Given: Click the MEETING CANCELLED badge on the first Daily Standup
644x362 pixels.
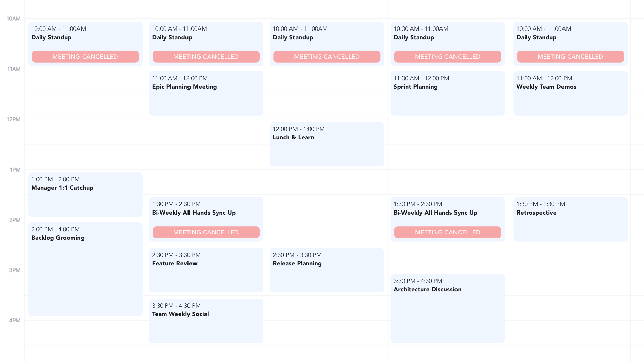Looking at the screenshot, I should click(85, 57).
